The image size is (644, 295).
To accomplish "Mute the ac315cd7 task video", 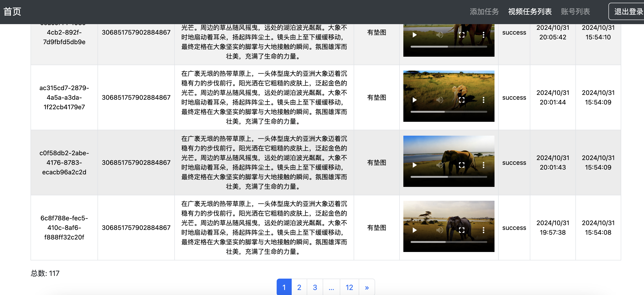I will click(440, 100).
